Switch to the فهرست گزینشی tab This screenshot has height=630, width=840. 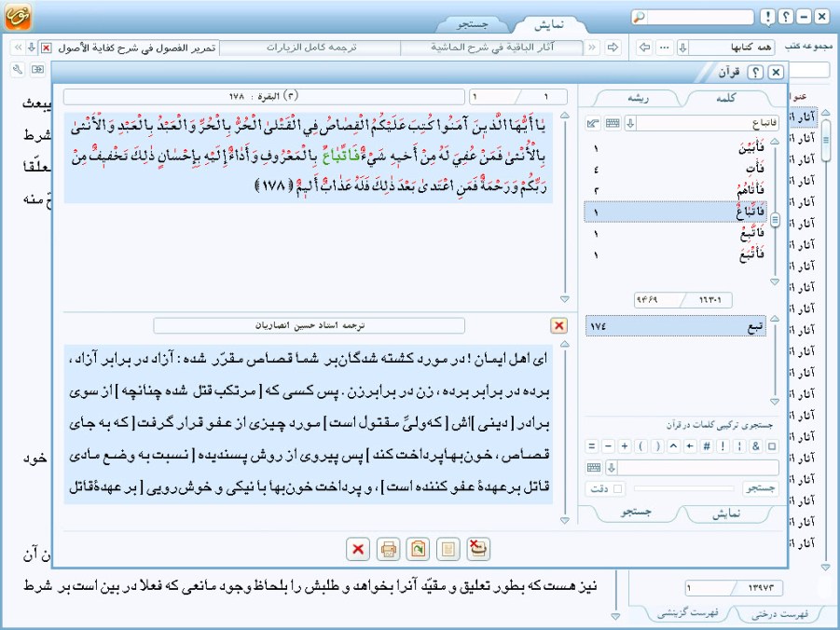pyautogui.click(x=688, y=613)
